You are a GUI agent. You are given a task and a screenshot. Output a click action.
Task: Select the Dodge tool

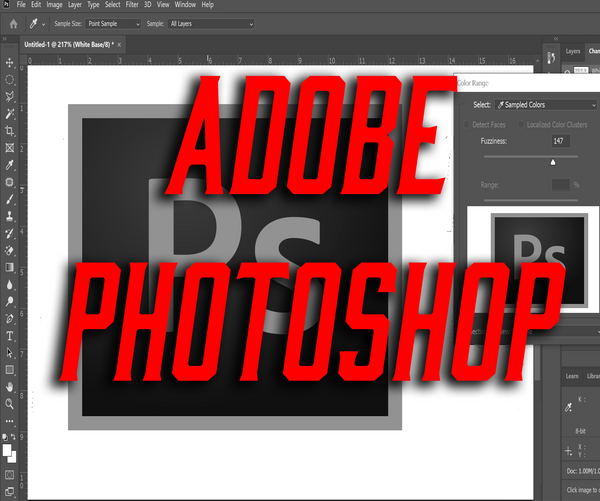(10, 302)
